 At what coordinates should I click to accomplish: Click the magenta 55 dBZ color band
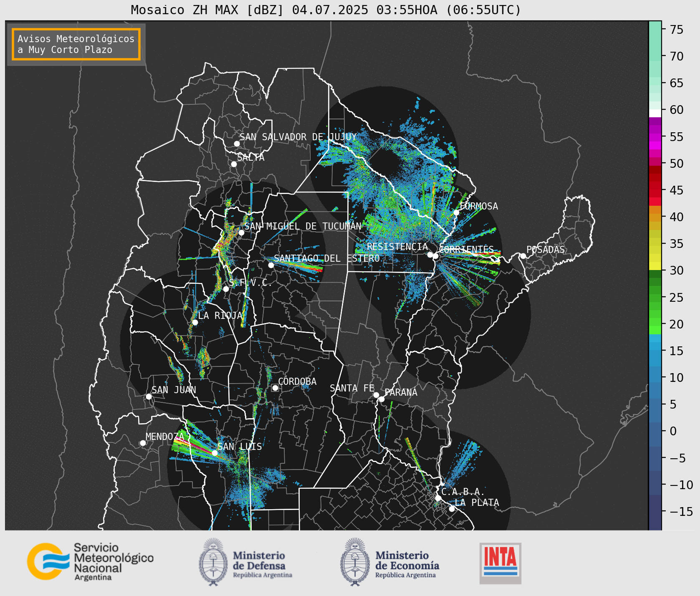655,137
